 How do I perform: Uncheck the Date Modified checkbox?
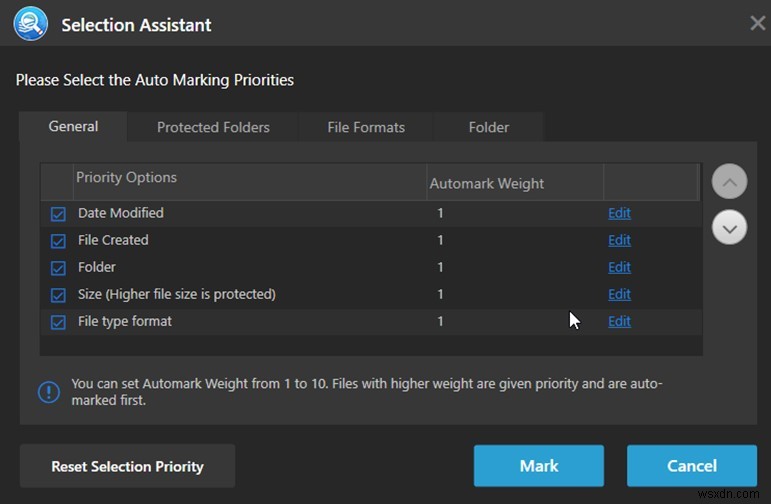[x=58, y=214]
